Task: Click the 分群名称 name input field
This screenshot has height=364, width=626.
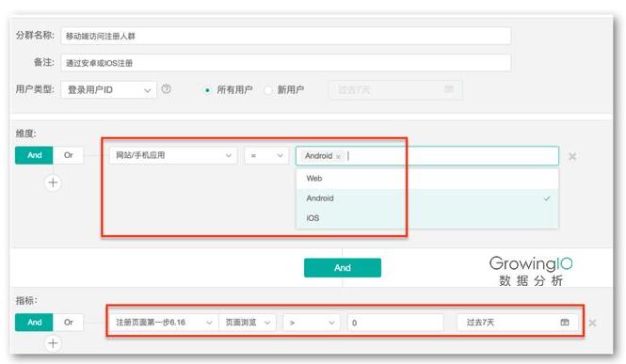Action: coord(286,36)
